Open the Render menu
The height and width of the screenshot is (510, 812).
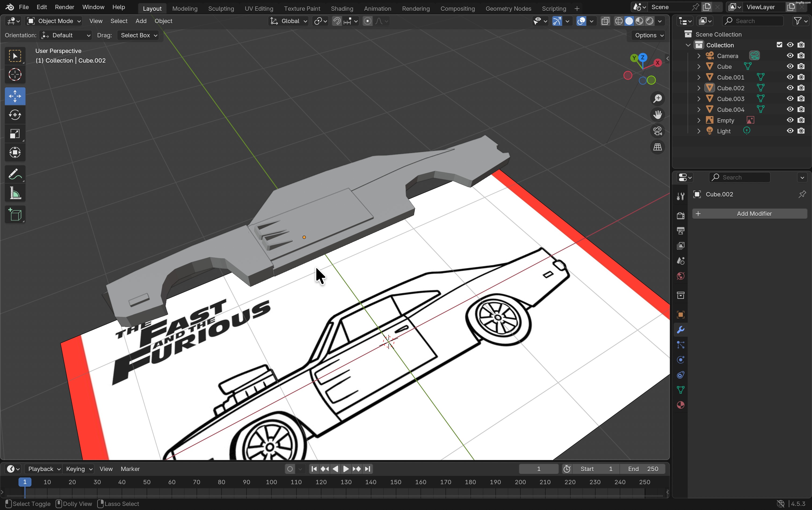(x=64, y=7)
